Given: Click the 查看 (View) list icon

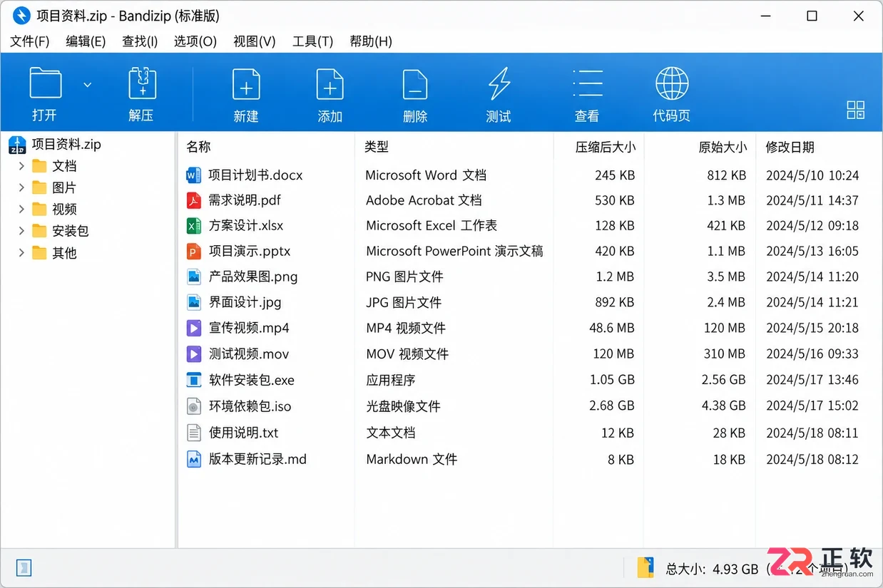Looking at the screenshot, I should [587, 84].
